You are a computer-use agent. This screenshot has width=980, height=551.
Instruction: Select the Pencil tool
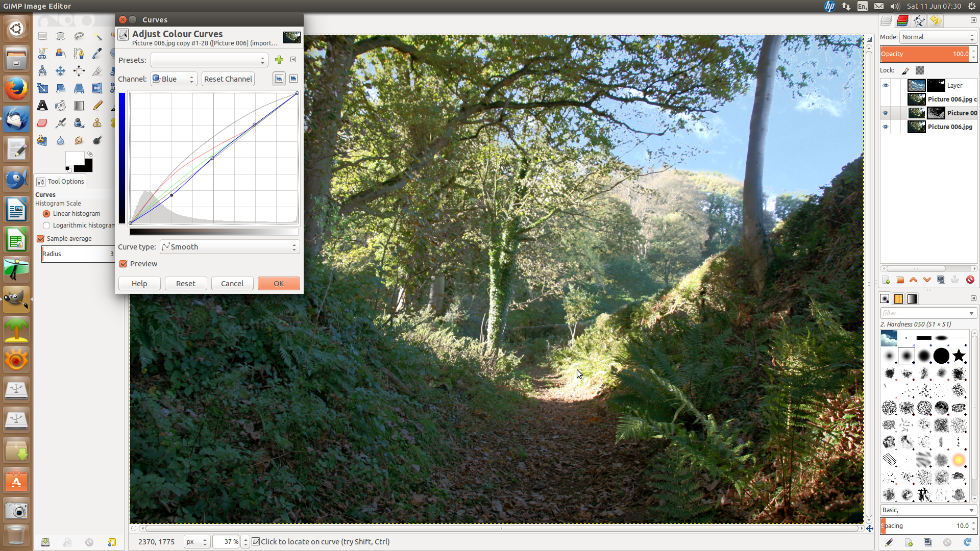(97, 106)
